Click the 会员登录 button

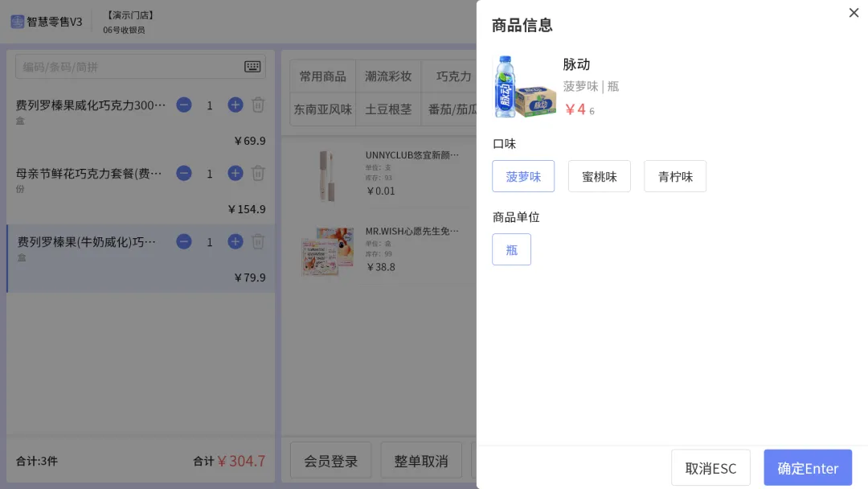pyautogui.click(x=331, y=461)
